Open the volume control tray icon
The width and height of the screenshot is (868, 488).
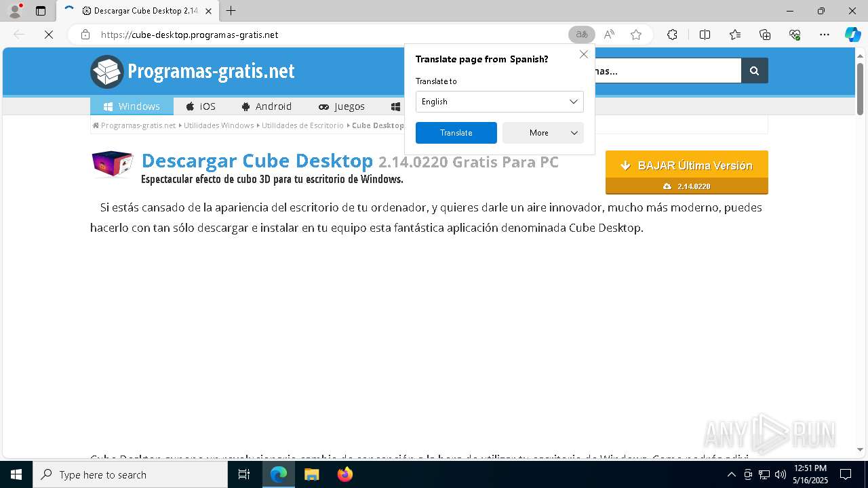point(780,474)
